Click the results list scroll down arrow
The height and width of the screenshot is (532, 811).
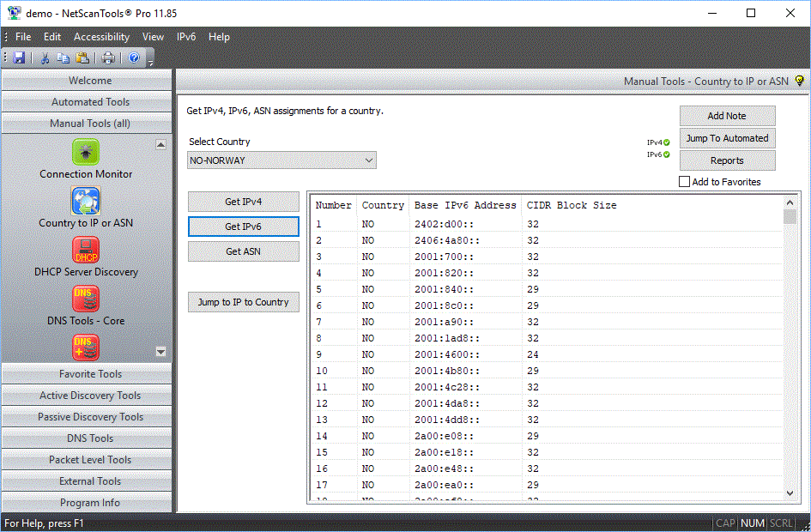(790, 493)
